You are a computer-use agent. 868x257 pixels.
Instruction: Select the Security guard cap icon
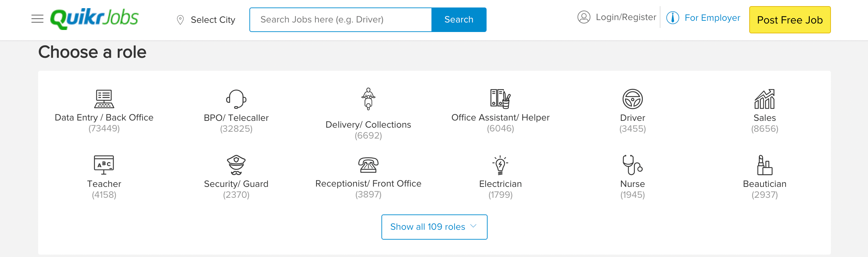[236, 165]
